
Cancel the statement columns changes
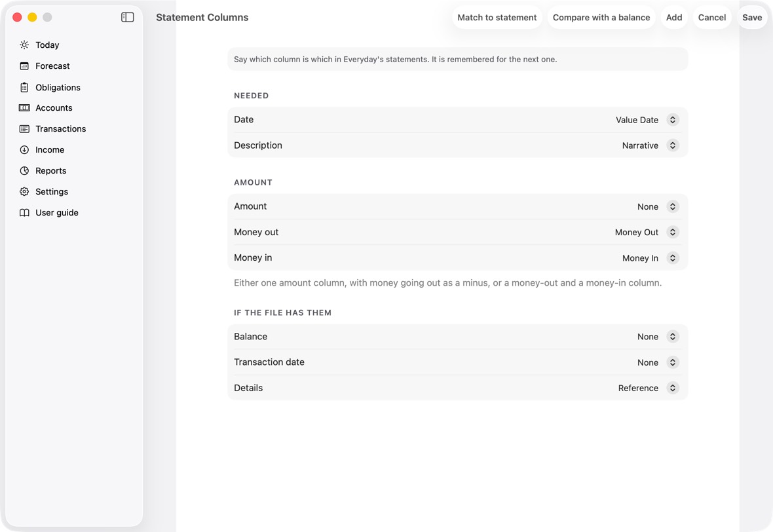click(712, 17)
